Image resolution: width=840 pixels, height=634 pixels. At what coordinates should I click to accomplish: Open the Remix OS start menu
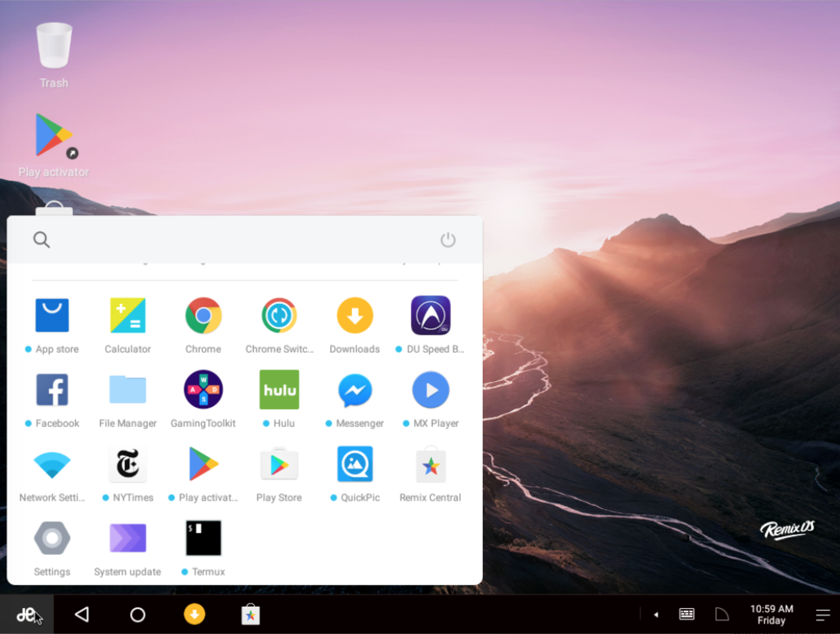point(26,614)
